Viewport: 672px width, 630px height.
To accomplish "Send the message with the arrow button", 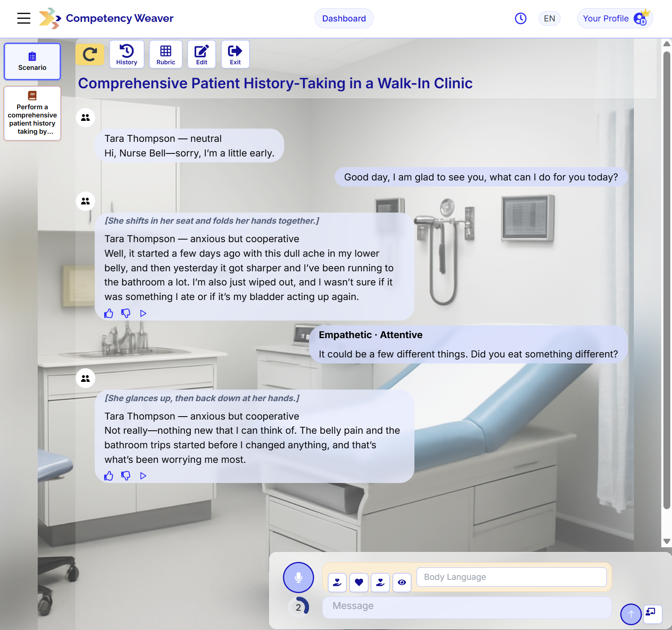I will tap(631, 614).
